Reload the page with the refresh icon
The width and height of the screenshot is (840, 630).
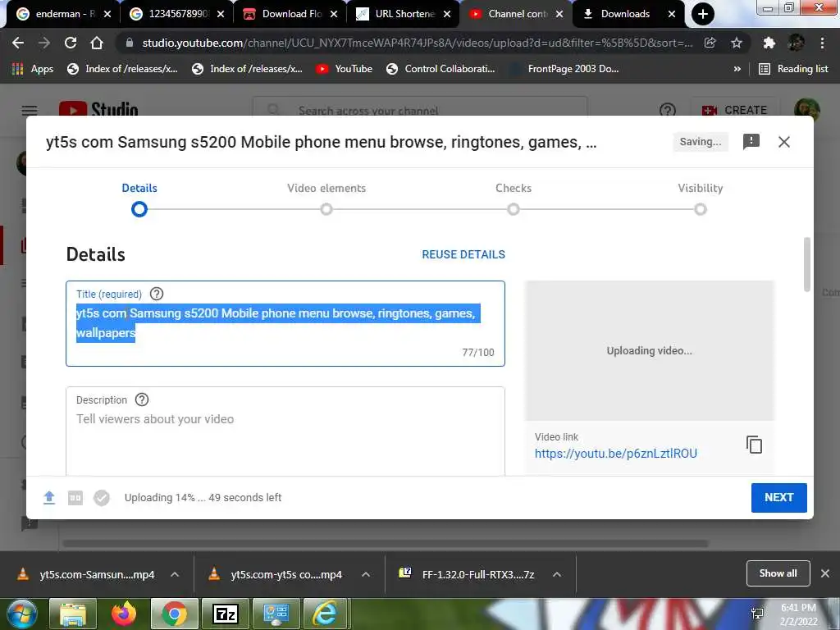coord(71,43)
